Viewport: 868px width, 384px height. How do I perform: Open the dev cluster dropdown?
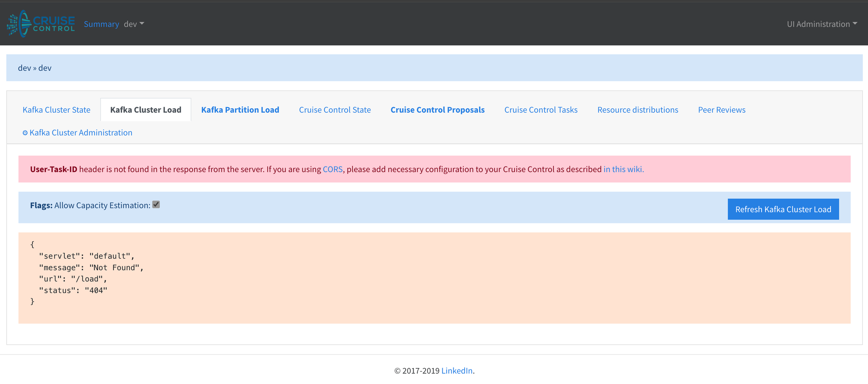[134, 24]
